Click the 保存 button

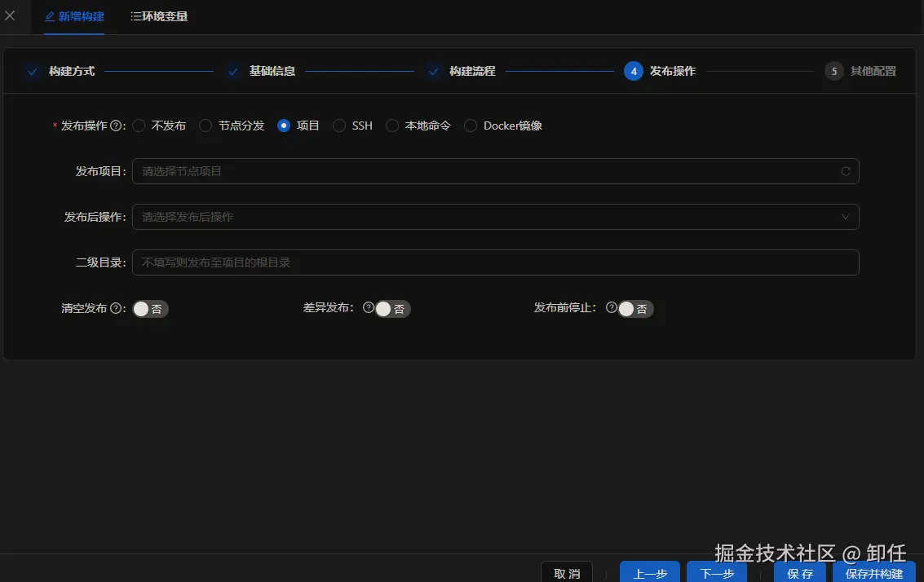coord(800,572)
